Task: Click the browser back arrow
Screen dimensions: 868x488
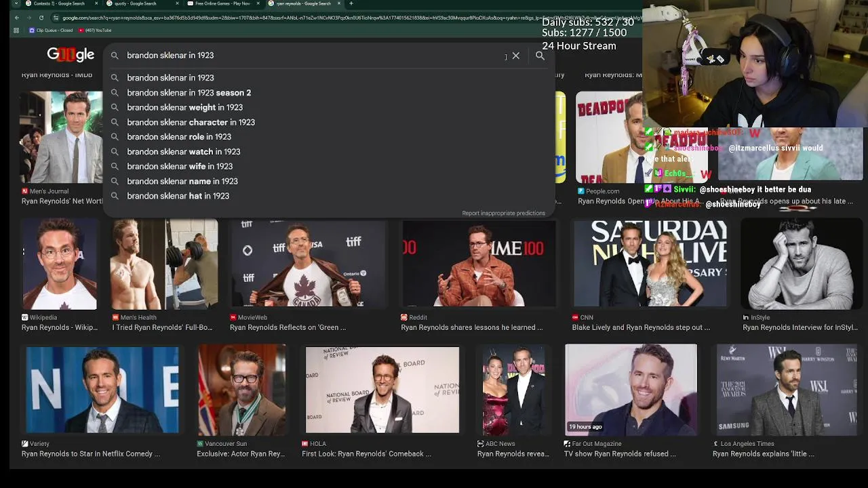Action: (16, 18)
